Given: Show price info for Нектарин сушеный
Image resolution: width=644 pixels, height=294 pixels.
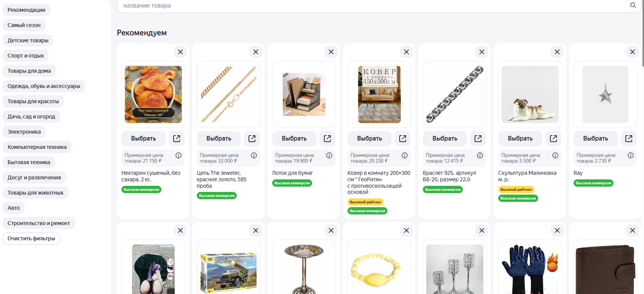Looking at the screenshot, I should 179,156.
